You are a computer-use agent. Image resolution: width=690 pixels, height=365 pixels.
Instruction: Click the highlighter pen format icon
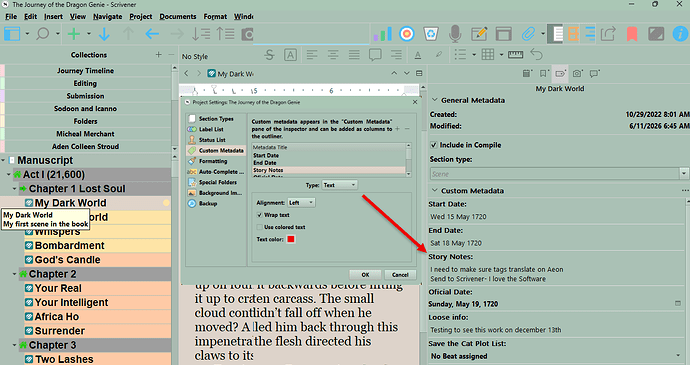(439, 55)
